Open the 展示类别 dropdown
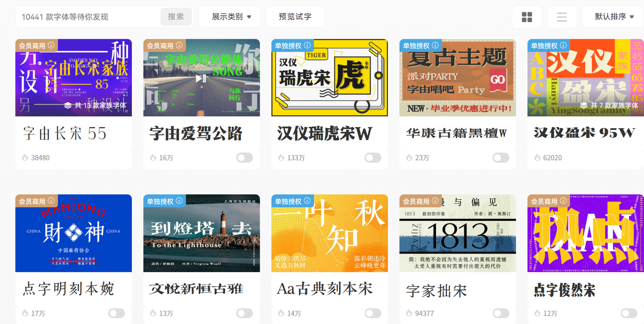 coord(230,17)
